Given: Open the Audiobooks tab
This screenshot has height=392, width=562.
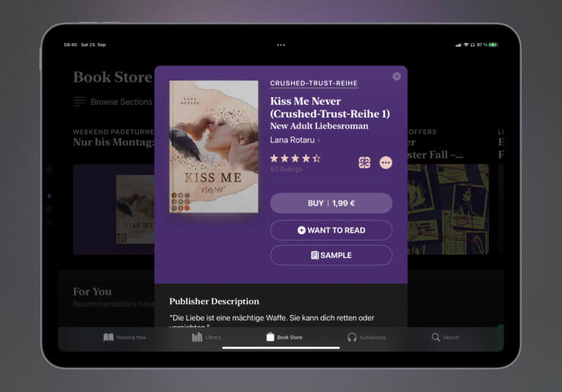Looking at the screenshot, I should tap(367, 337).
